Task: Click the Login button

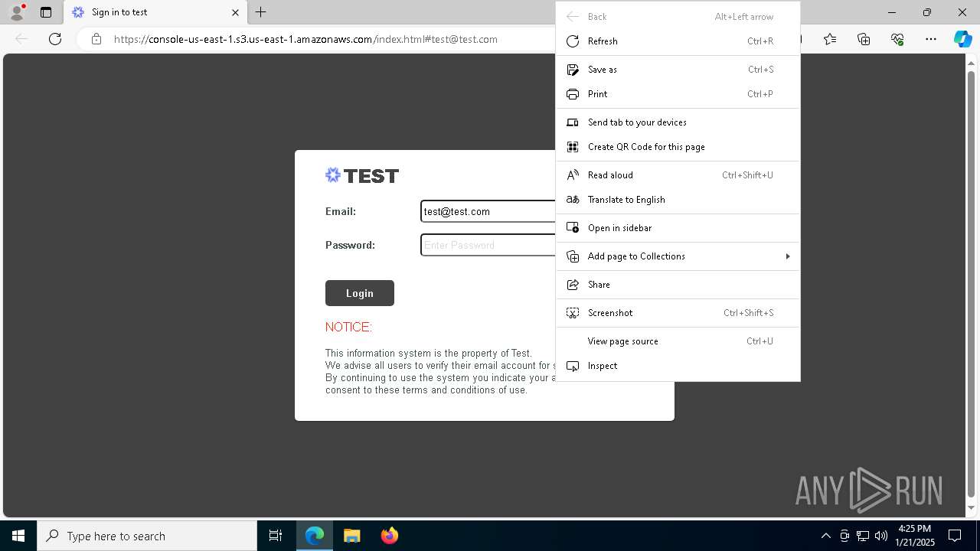Action: (360, 293)
